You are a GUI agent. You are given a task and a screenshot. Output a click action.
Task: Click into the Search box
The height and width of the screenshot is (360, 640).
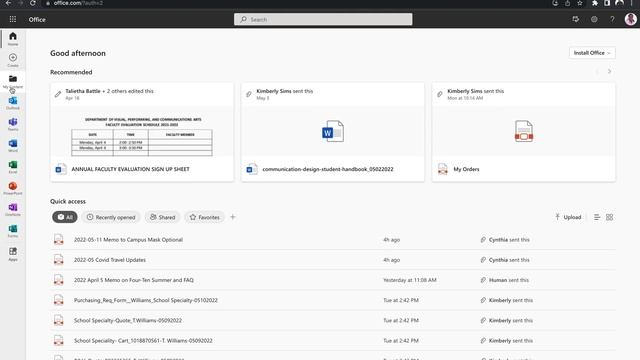click(323, 19)
